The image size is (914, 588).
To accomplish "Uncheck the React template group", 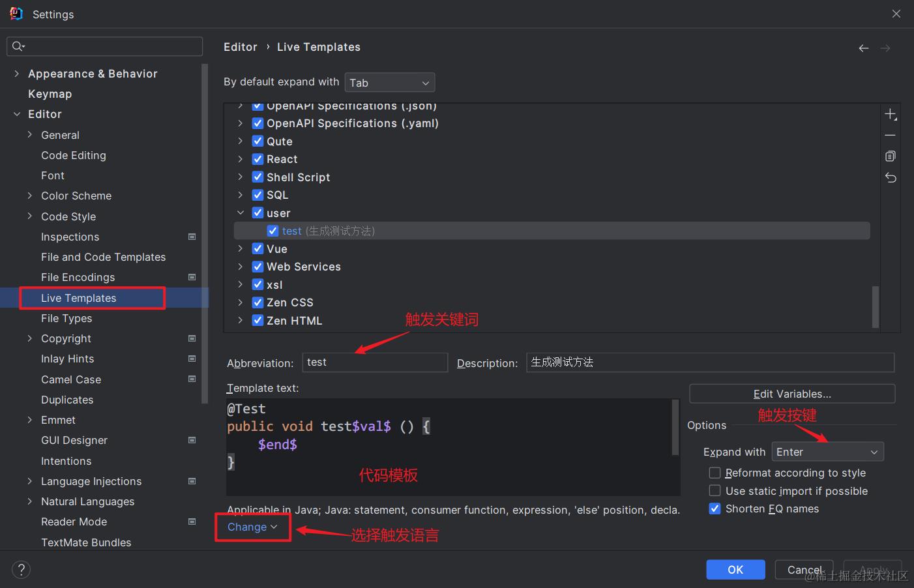I will click(x=258, y=159).
